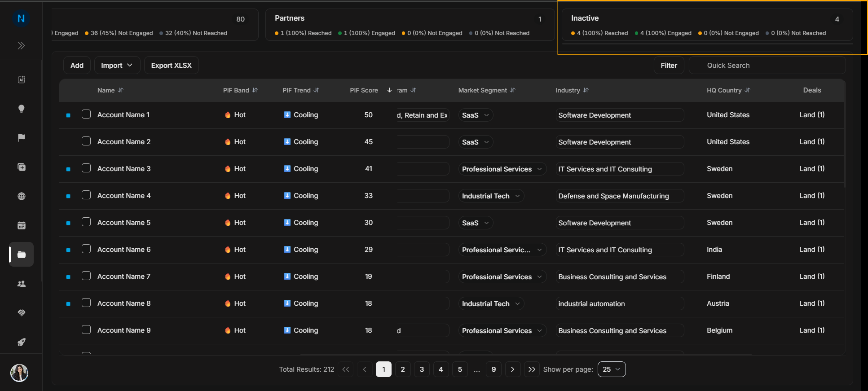Sort by HQ Country sort icon
The image size is (868, 391).
[x=747, y=90]
